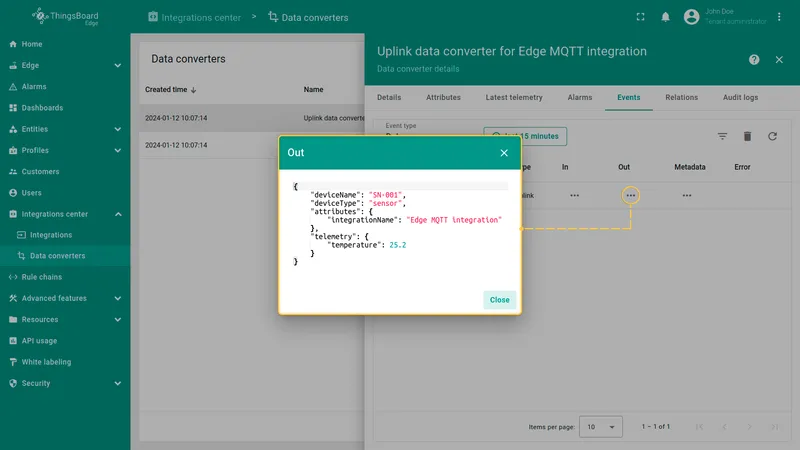Screen dimensions: 800x450
Task: Click the Dashboards grid icon
Action: tap(13, 108)
